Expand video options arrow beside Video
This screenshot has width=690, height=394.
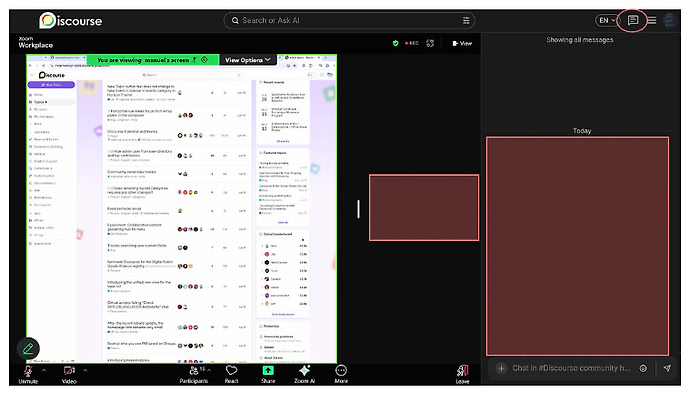click(85, 370)
